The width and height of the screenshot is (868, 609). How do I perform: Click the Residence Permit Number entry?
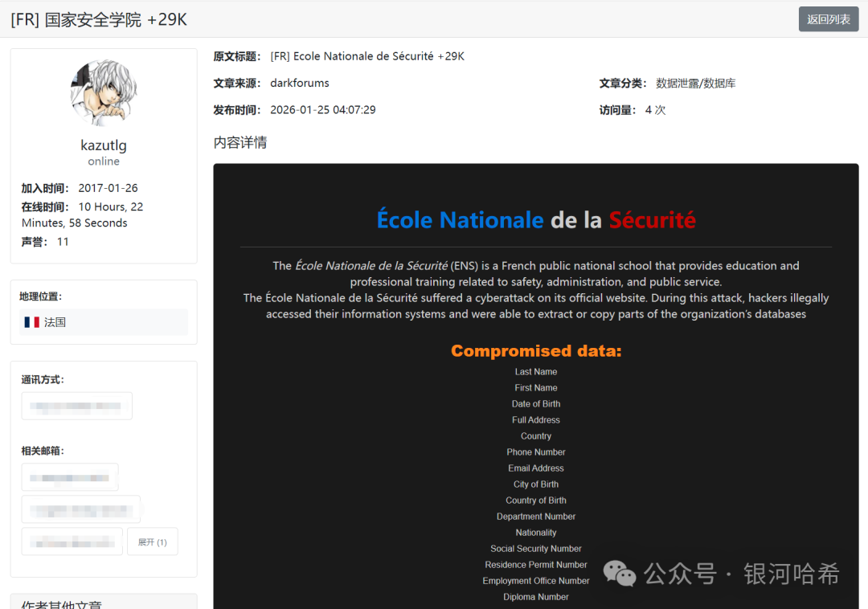coord(536,564)
